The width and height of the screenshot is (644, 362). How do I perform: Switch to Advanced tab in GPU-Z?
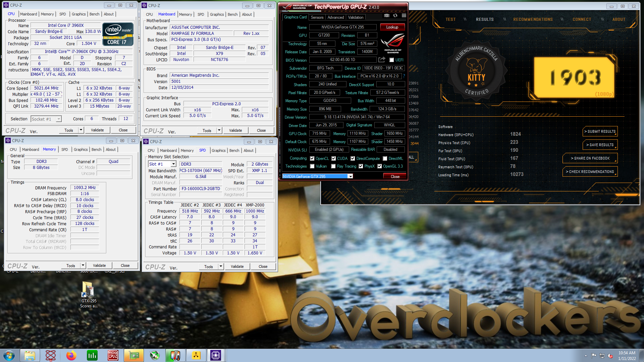pos(335,17)
